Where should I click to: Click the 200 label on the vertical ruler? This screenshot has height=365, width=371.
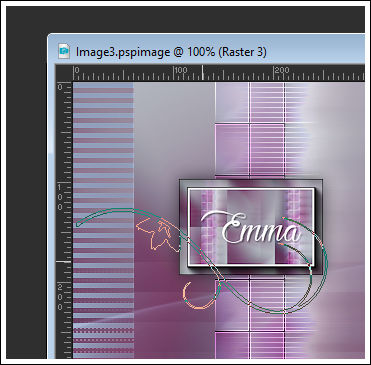(x=60, y=297)
